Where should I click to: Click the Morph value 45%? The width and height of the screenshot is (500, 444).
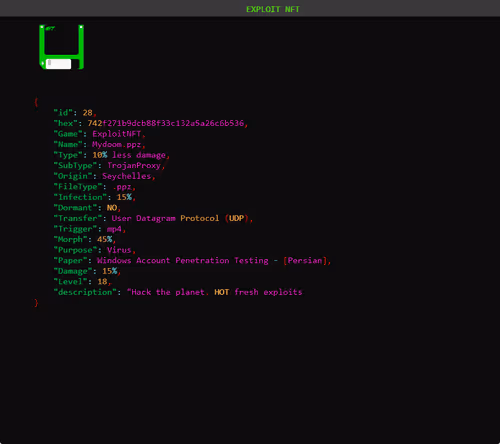pos(105,240)
